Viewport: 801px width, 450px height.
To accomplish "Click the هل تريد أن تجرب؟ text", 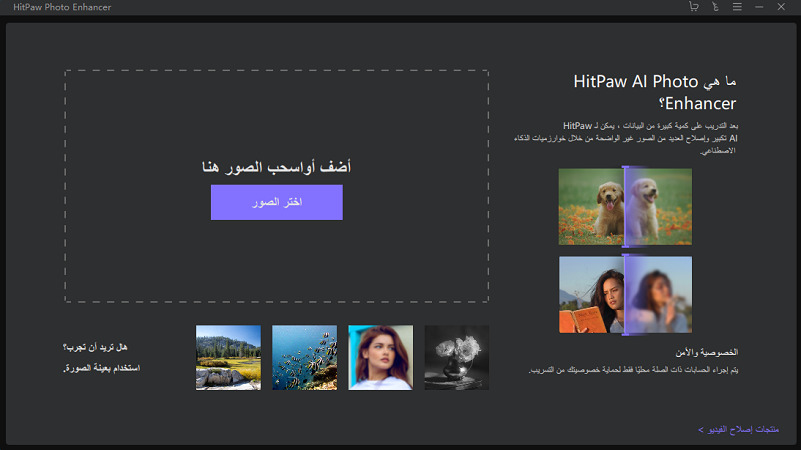I will (95, 347).
